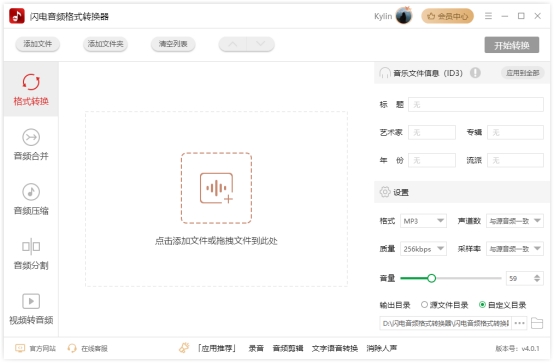Select 视频转音频 video to audio

tap(31, 309)
